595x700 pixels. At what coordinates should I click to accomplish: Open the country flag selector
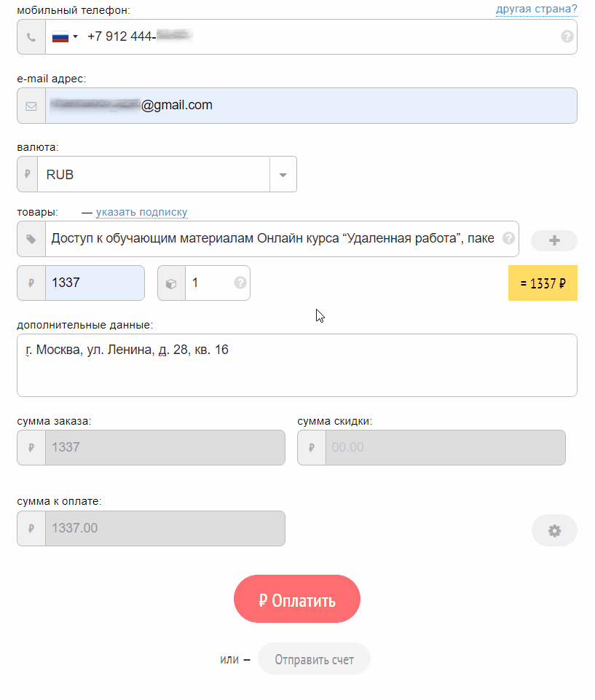[65, 36]
